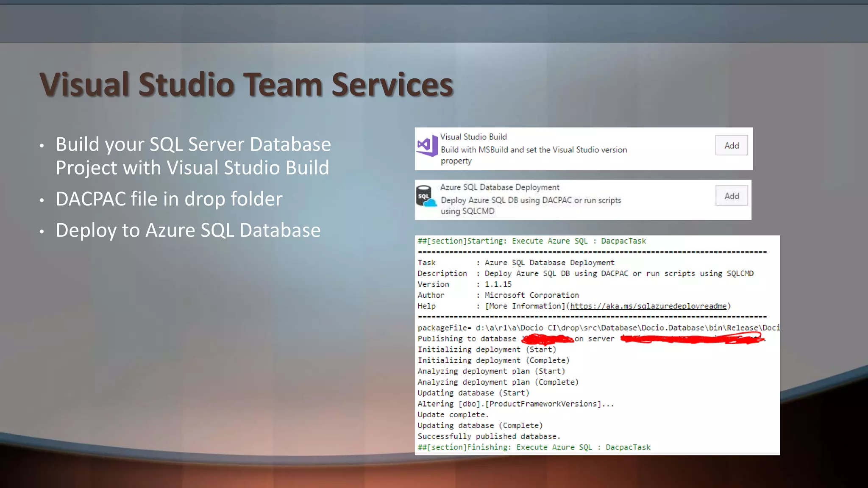
Task: Add the Azure SQL Database Deployment task
Action: pos(732,196)
